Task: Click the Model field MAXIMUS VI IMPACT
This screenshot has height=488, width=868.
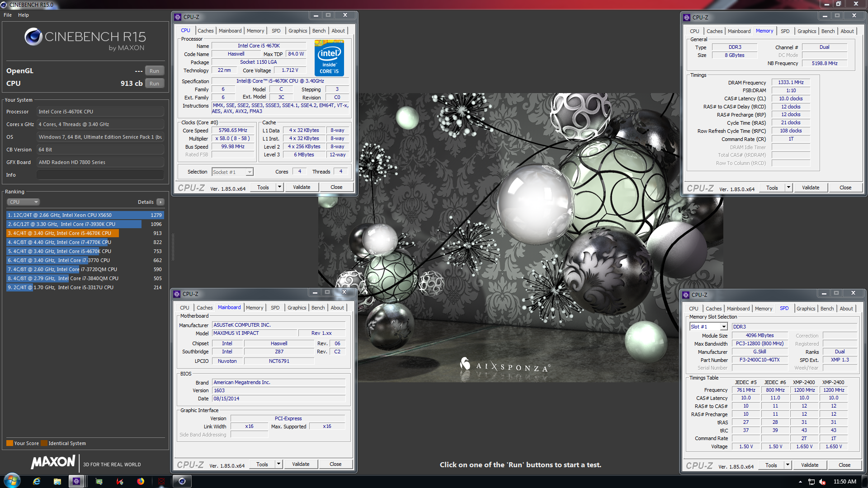Action: click(x=255, y=333)
